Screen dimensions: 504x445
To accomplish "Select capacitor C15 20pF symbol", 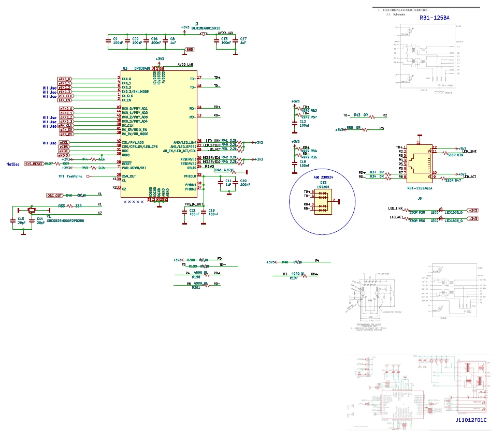I will [13, 221].
